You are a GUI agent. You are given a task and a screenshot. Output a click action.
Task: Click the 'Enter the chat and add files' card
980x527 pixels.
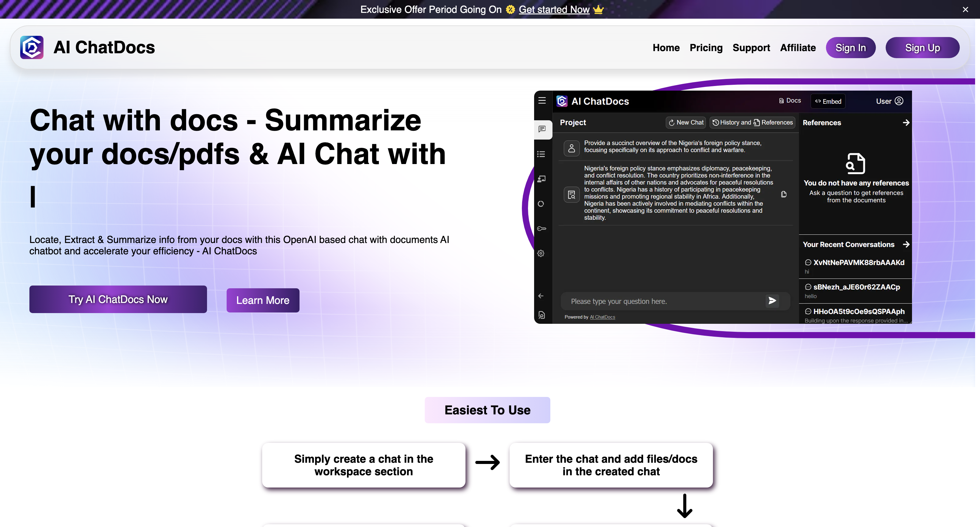click(611, 465)
